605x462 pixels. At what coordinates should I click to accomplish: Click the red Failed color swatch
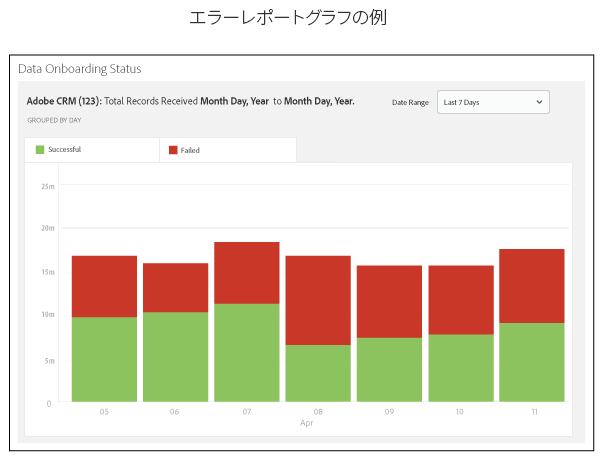coord(173,150)
